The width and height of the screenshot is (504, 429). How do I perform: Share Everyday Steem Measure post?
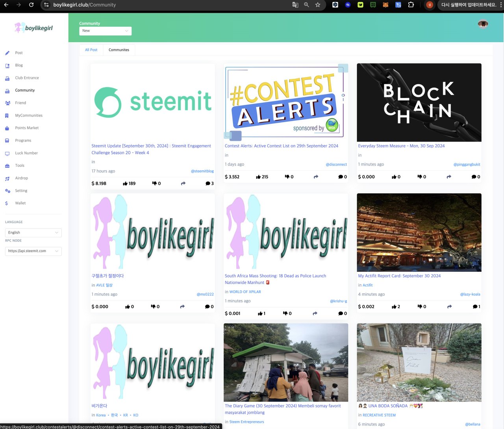tap(449, 177)
